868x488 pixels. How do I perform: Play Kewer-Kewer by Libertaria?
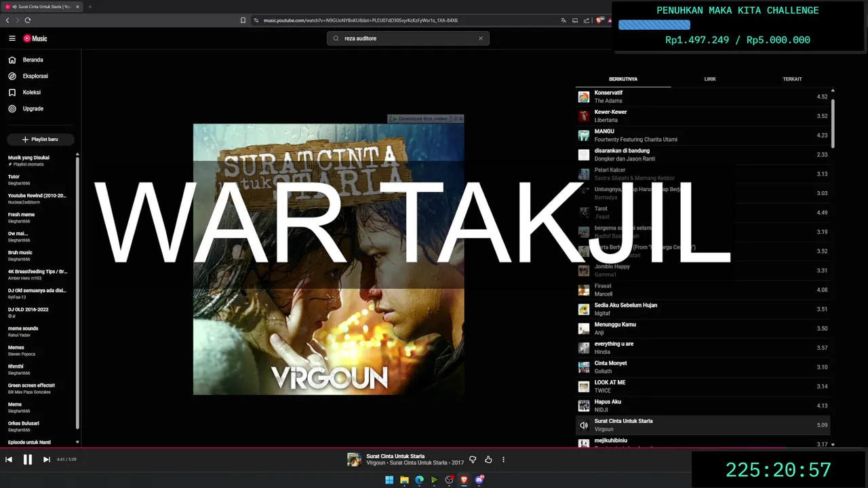click(703, 116)
